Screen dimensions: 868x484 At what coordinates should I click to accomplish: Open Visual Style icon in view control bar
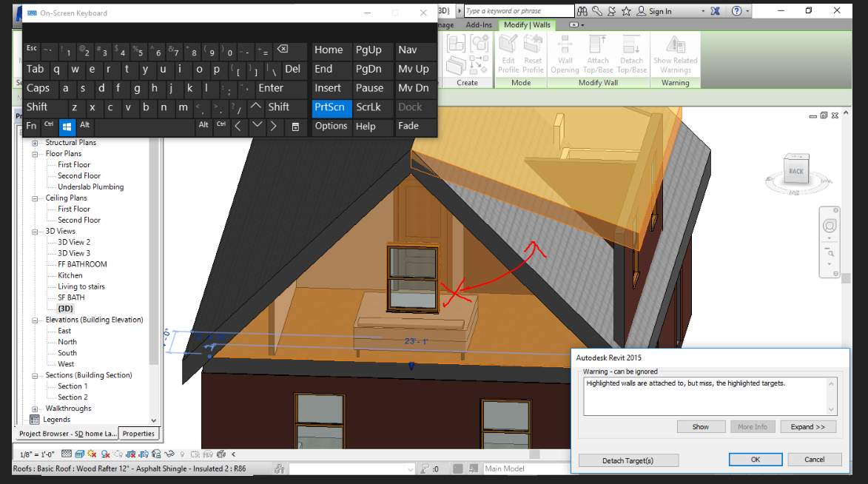[x=79, y=454]
